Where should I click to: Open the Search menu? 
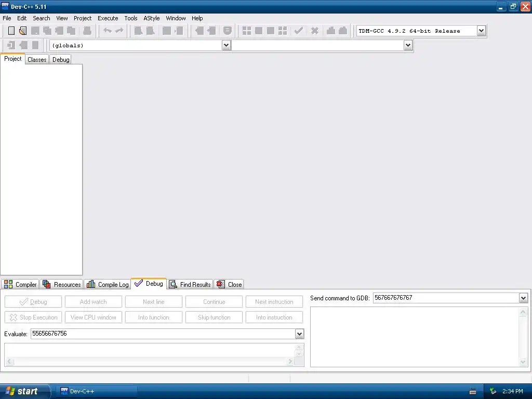42,18
